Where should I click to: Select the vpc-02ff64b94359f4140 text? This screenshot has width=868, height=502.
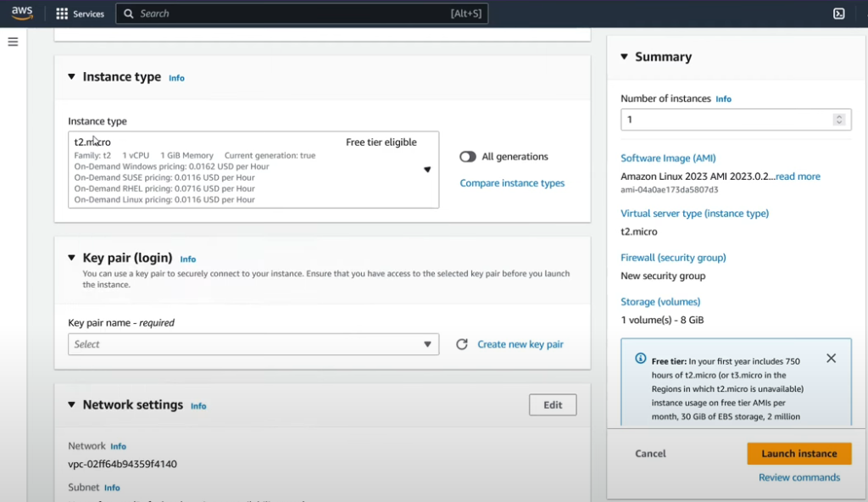tap(122, 465)
